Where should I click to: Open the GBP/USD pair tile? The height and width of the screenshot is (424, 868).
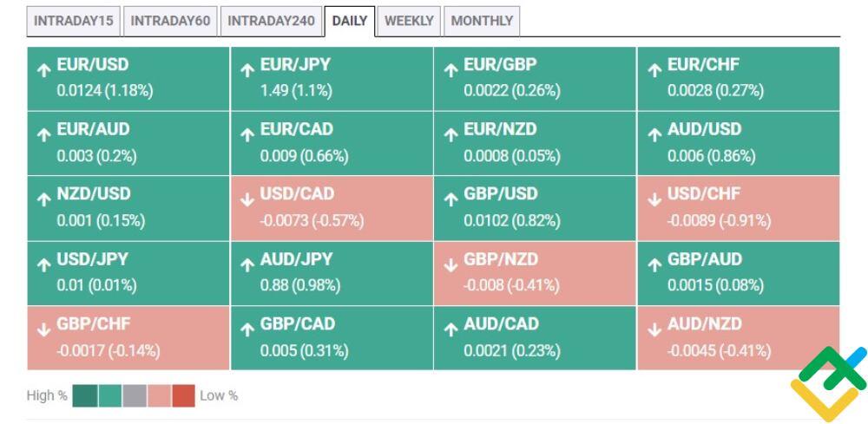point(535,208)
